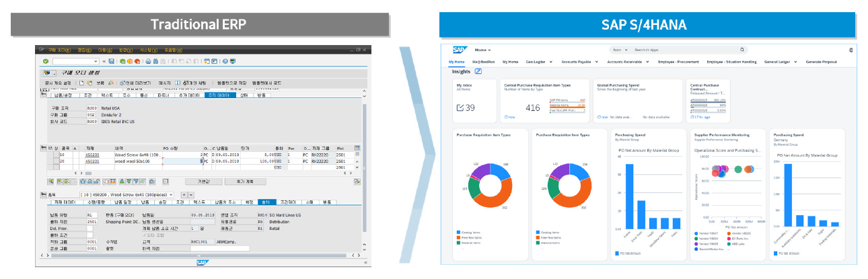
Task: Switch to the 조직 데이터 header tab
Action: click(x=219, y=95)
